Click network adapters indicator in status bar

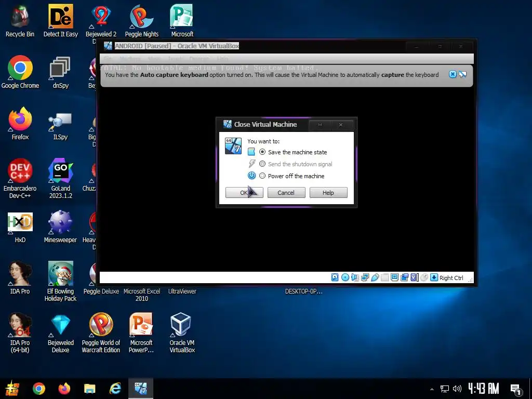click(x=365, y=277)
